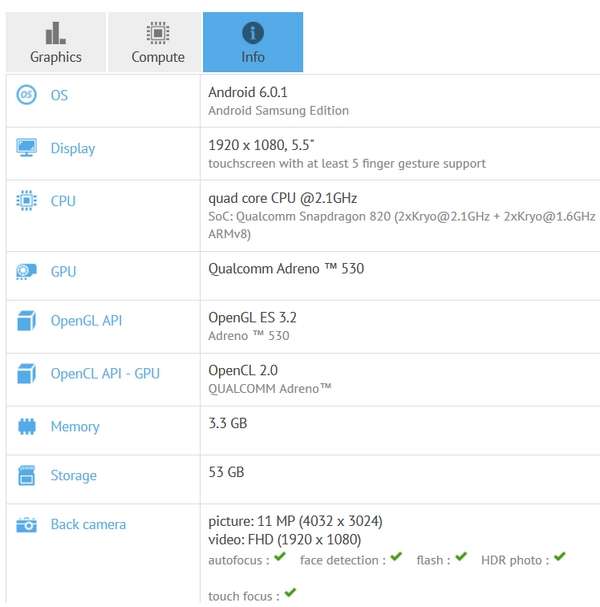Click the Display label
This screenshot has width=600, height=607.
[73, 149]
